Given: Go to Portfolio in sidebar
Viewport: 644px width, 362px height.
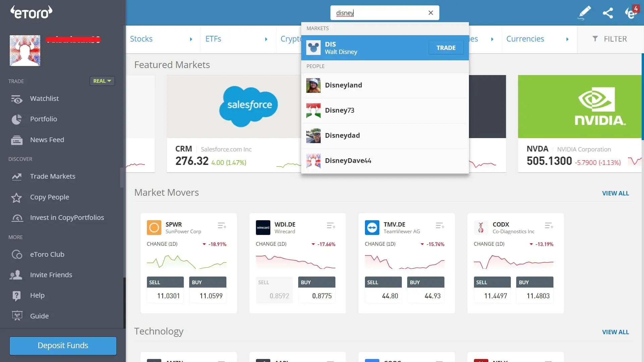Looking at the screenshot, I should tap(44, 119).
